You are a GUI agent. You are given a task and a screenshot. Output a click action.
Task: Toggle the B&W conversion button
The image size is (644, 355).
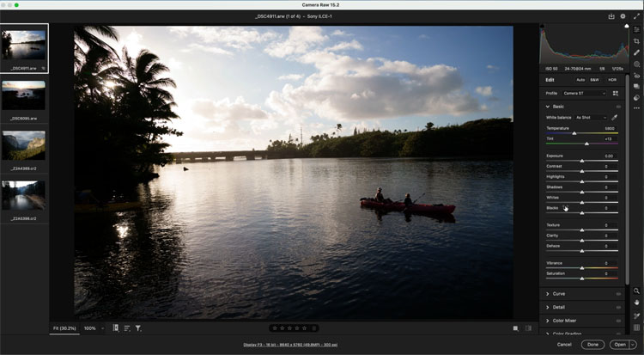[x=594, y=80]
